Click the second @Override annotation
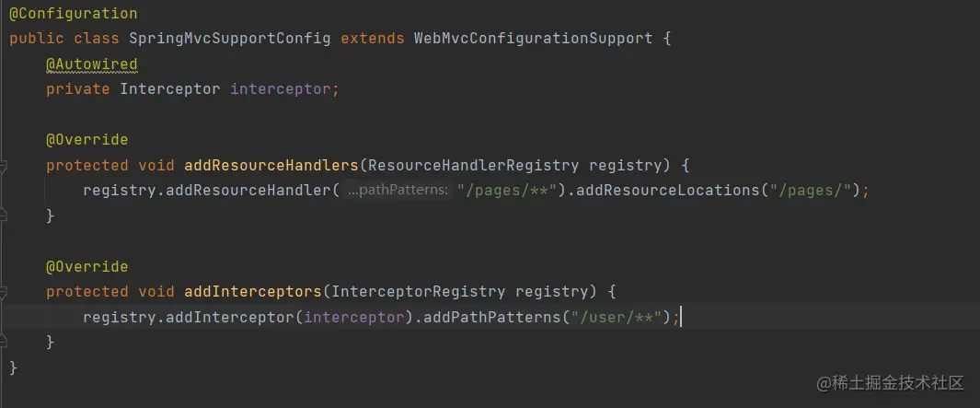Image resolution: width=980 pixels, height=408 pixels. tap(86, 266)
